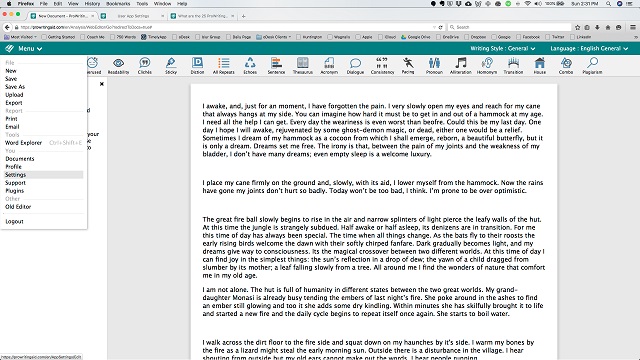Click Logout in the menu
Image resolution: width=640 pixels, height=360 pixels.
click(x=14, y=222)
